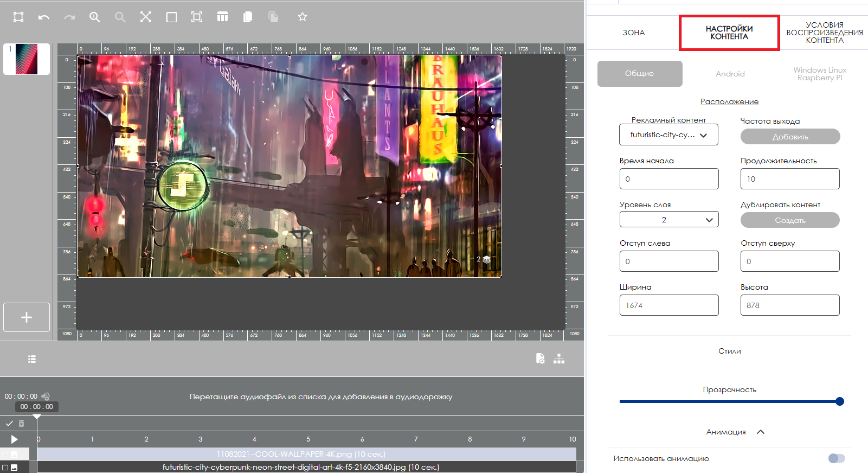Screen dimensions: 868x473
Task: Click the audio speaker icon beside timecode
Action: (x=46, y=397)
